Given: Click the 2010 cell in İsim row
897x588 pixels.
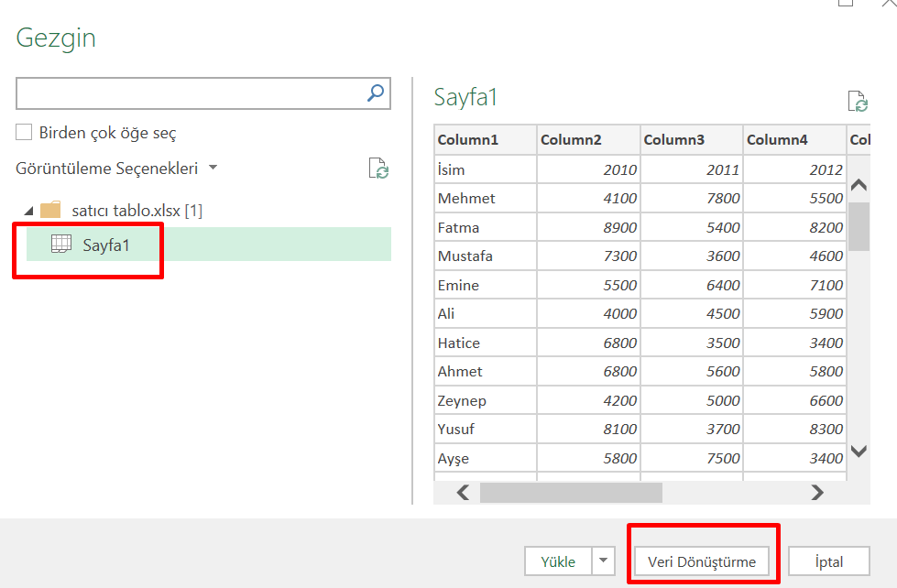Looking at the screenshot, I should pyautogui.click(x=588, y=169).
